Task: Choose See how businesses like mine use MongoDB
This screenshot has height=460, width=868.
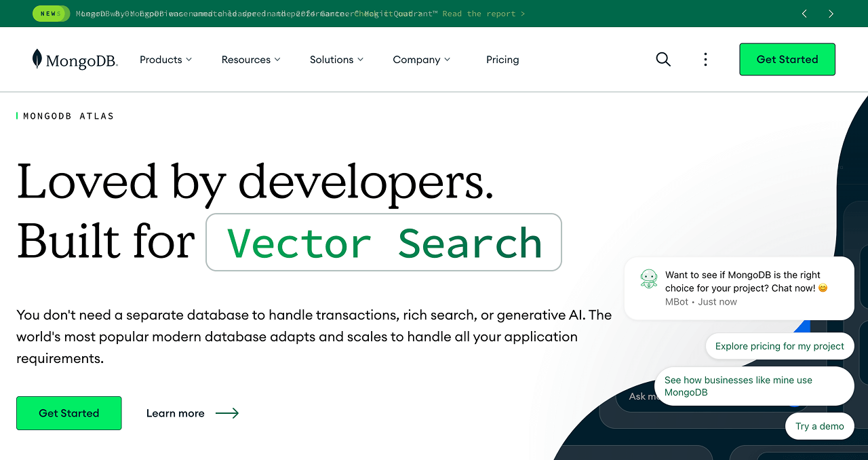Action: pos(754,386)
